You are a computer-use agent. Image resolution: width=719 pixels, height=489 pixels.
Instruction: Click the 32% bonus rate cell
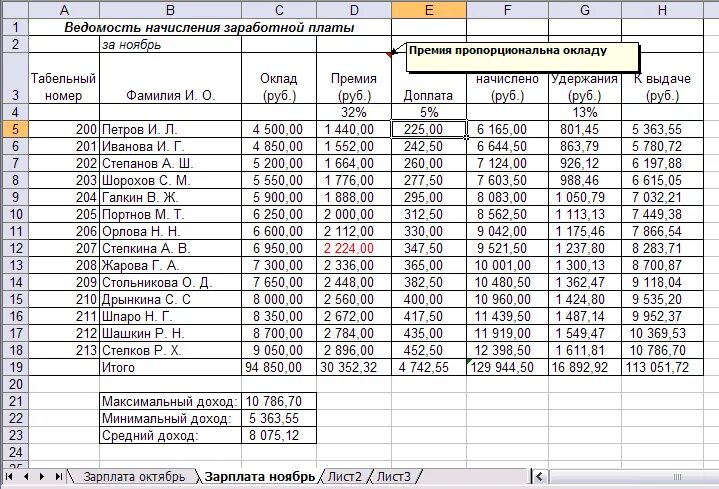pyautogui.click(x=354, y=112)
